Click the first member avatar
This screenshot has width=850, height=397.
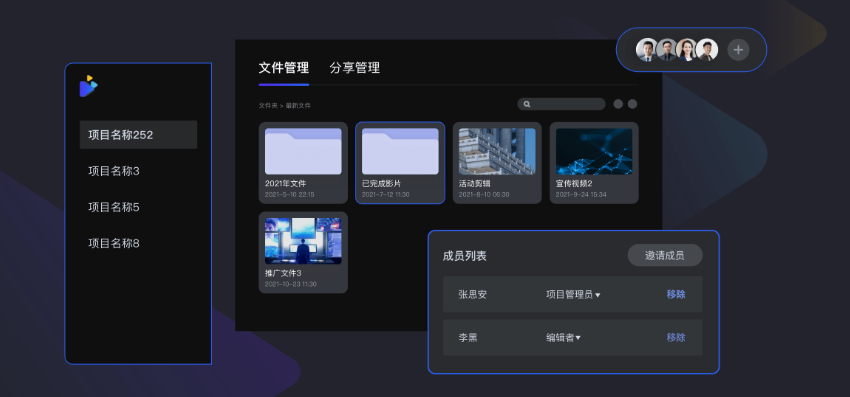[646, 50]
